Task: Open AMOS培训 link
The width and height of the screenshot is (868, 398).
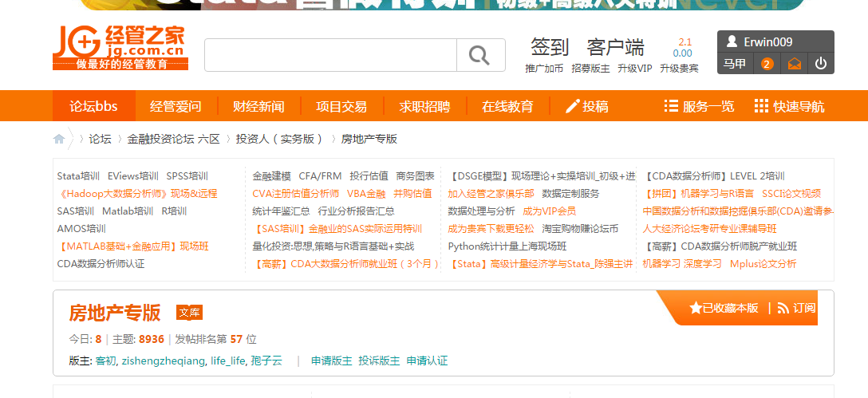Action: pos(81,229)
